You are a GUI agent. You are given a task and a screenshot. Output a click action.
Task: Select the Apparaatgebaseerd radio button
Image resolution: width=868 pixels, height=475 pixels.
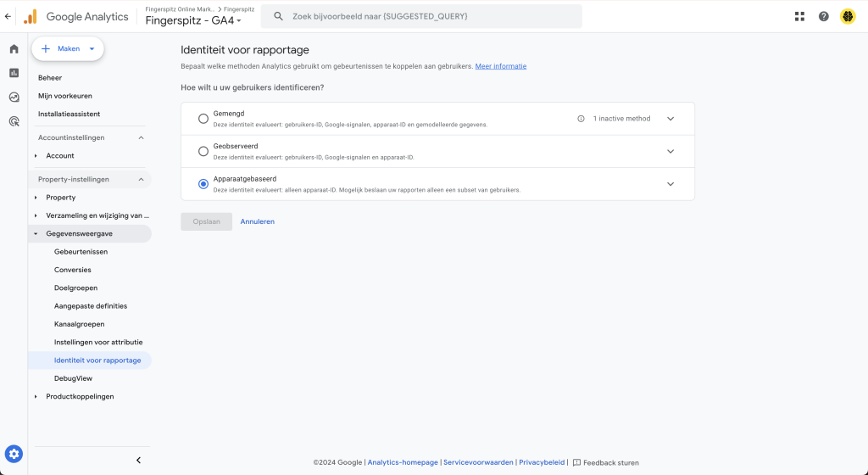click(x=203, y=184)
